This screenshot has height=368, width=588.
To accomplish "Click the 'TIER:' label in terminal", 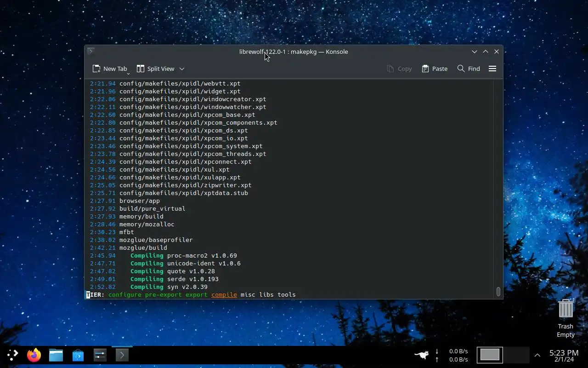I will pos(96,294).
